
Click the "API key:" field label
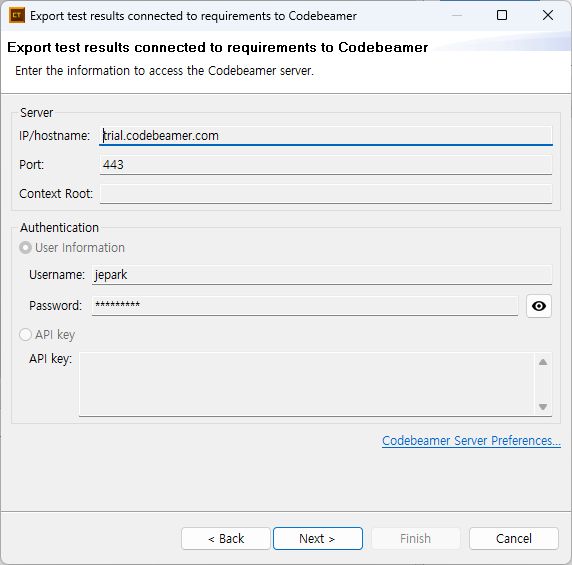[x=50, y=359]
